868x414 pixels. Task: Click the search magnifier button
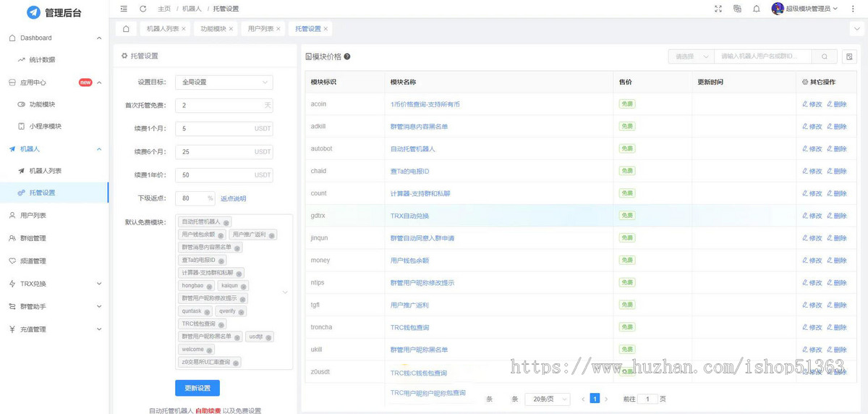[x=825, y=56]
